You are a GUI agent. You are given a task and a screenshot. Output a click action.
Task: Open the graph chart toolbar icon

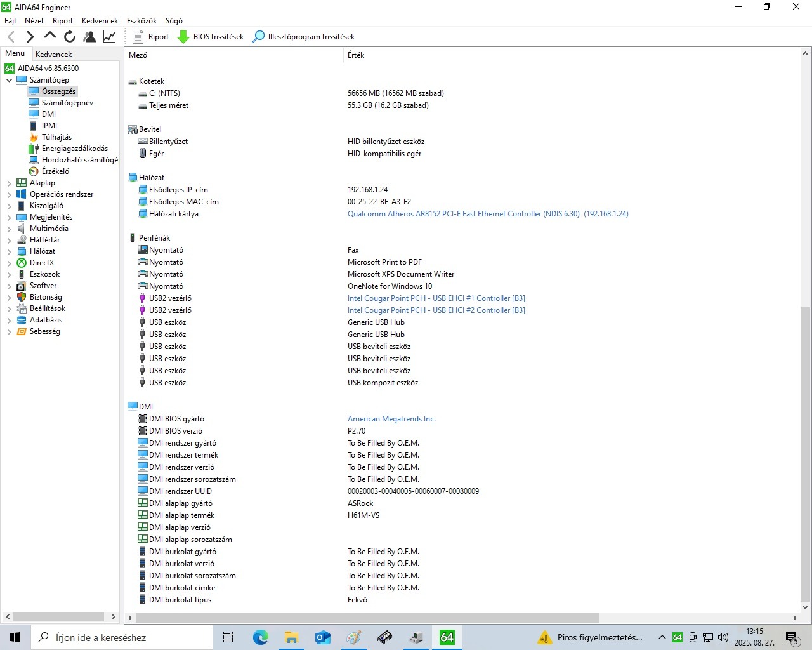[x=109, y=37]
